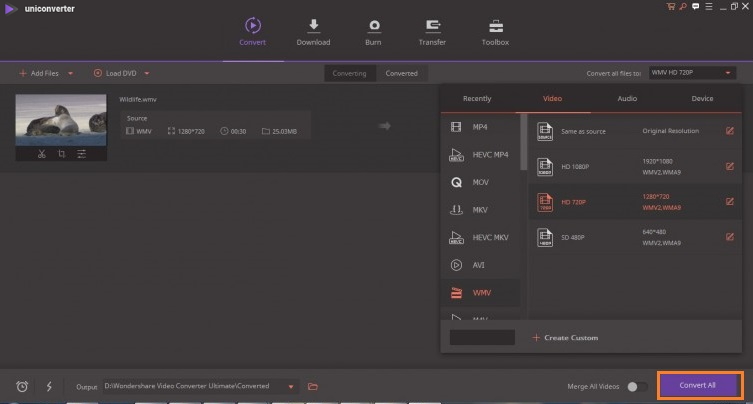Image resolution: width=753 pixels, height=404 pixels.
Task: Click Convert All button
Action: (697, 385)
